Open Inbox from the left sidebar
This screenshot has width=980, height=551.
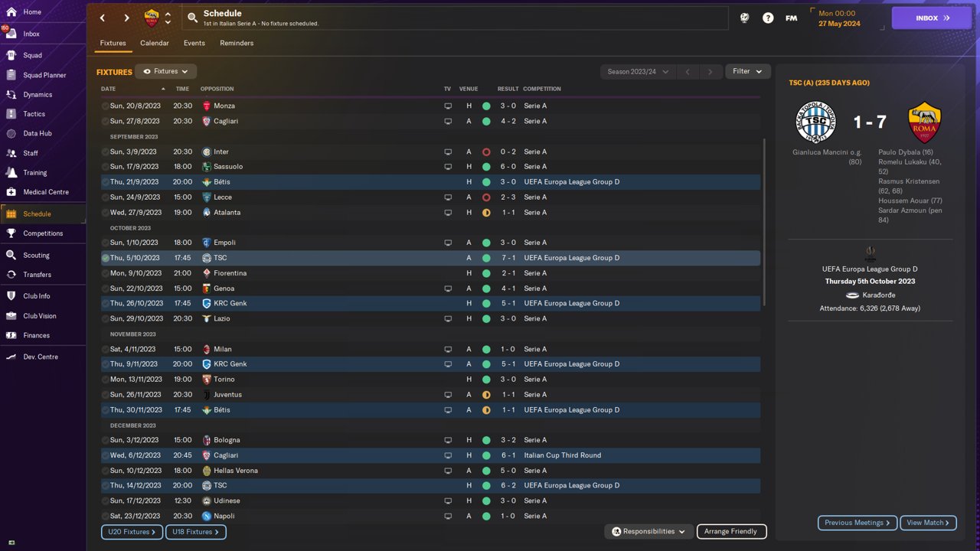(31, 34)
